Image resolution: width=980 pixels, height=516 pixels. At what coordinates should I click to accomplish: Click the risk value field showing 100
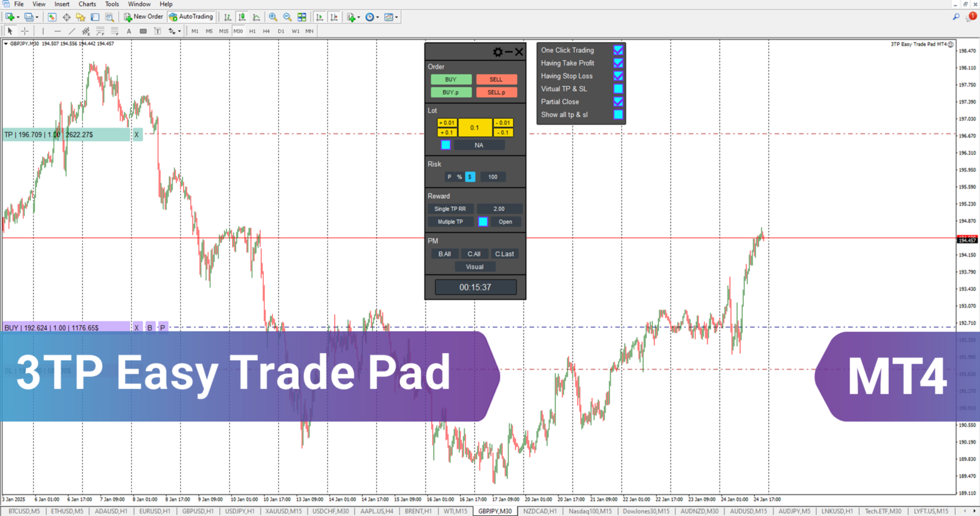pos(492,177)
